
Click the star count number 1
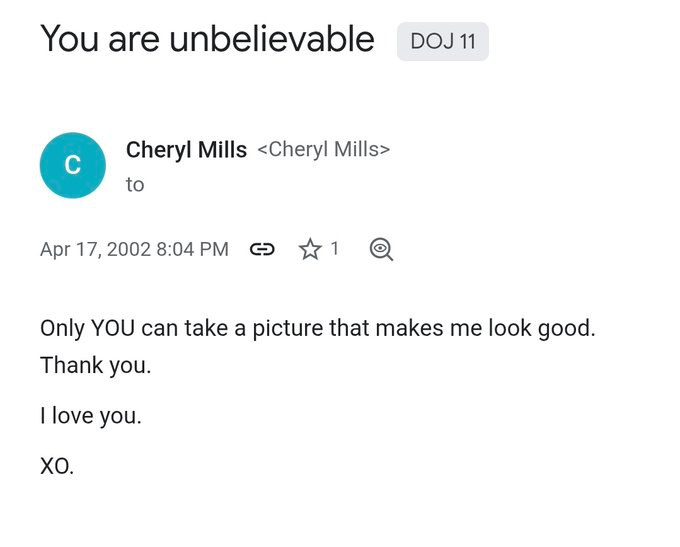[x=335, y=248]
